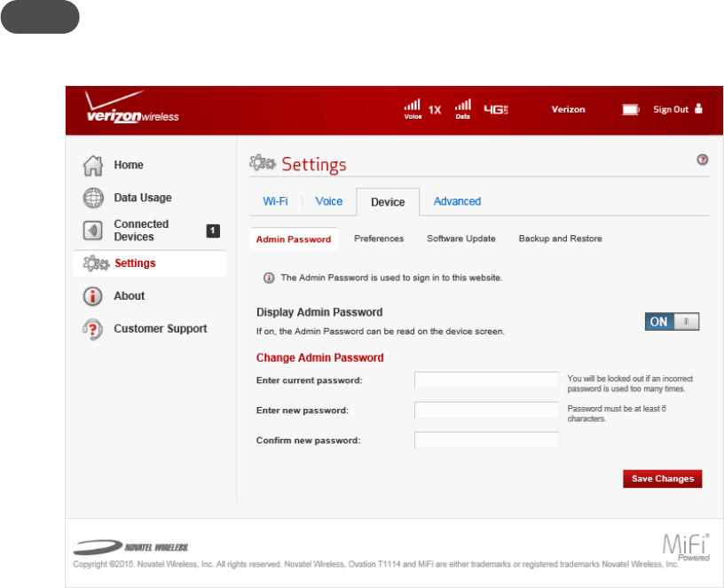Select Settings in the sidebar
The width and height of the screenshot is (724, 588).
149,263
